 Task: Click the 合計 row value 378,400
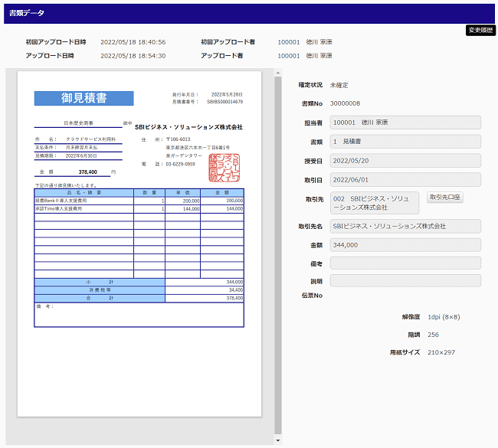[x=234, y=298]
